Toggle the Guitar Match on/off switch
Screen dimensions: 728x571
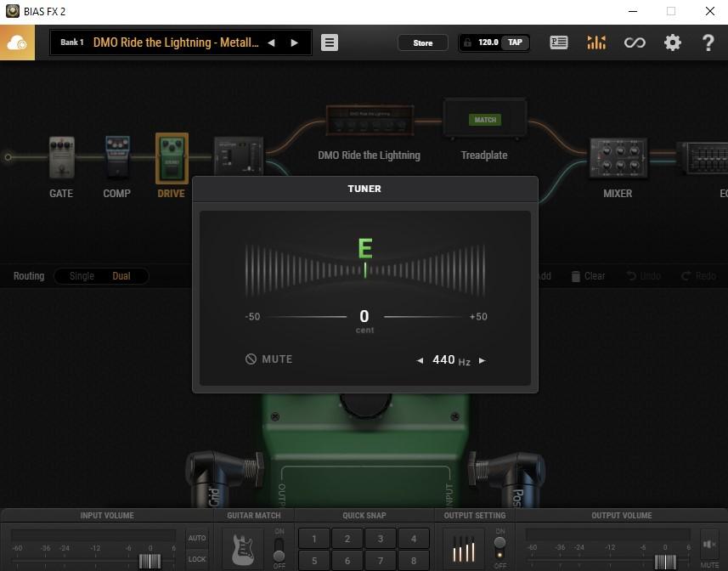point(279,549)
